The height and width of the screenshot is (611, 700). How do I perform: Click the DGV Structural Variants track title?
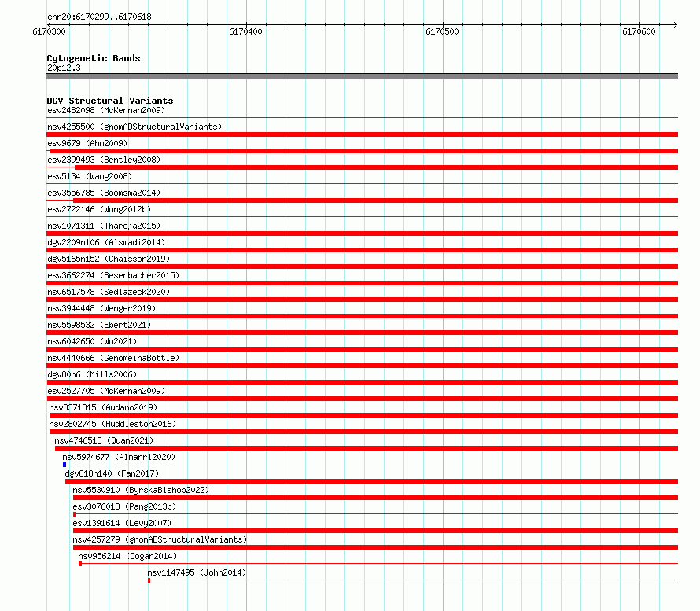pos(110,101)
